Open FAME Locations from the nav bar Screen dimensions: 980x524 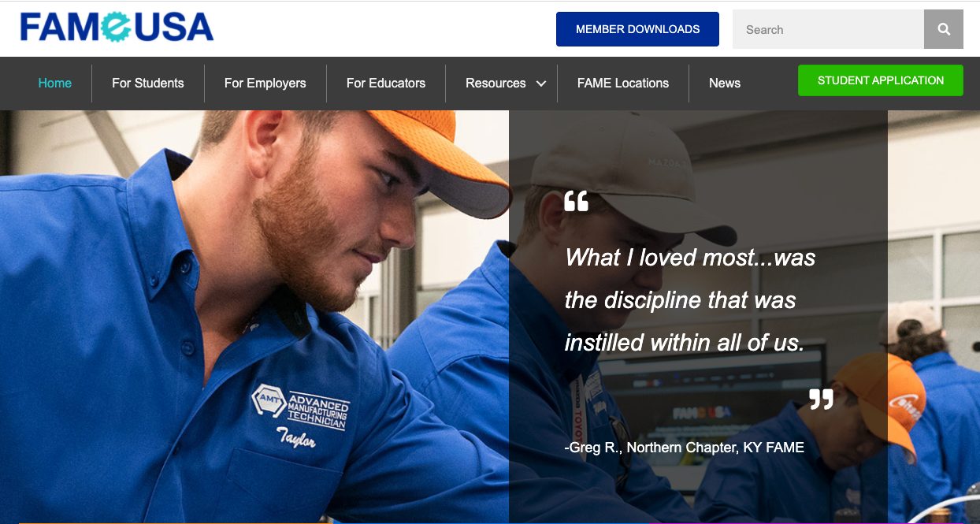pyautogui.click(x=623, y=83)
